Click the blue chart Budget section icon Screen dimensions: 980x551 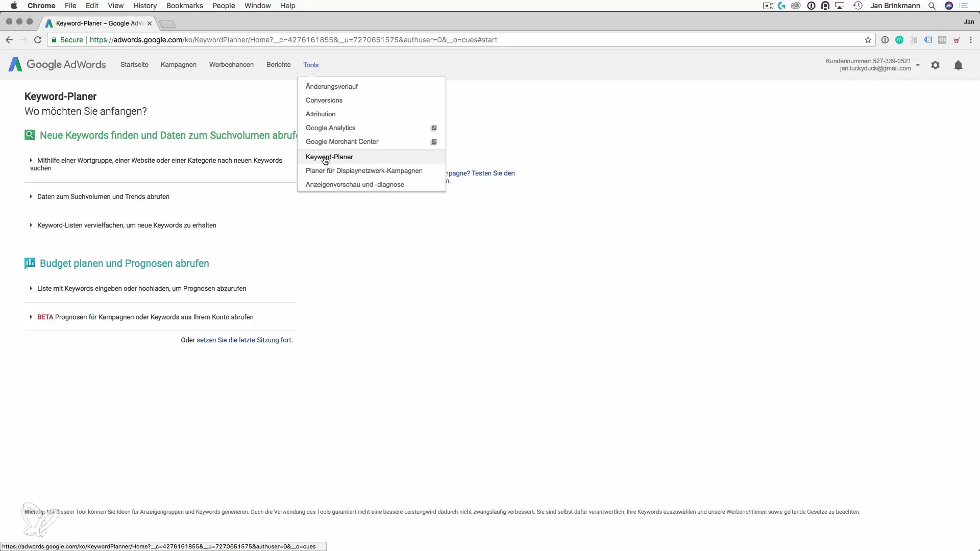coord(30,263)
